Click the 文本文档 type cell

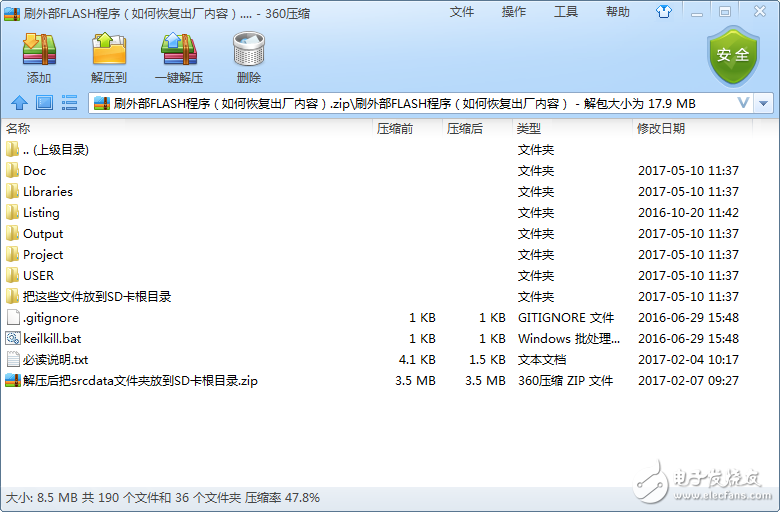click(x=542, y=360)
